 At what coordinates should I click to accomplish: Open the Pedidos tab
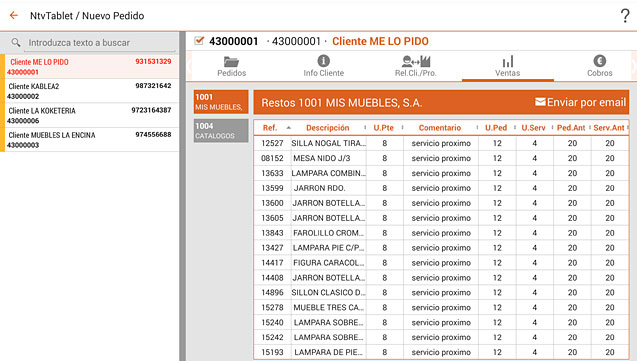(232, 66)
